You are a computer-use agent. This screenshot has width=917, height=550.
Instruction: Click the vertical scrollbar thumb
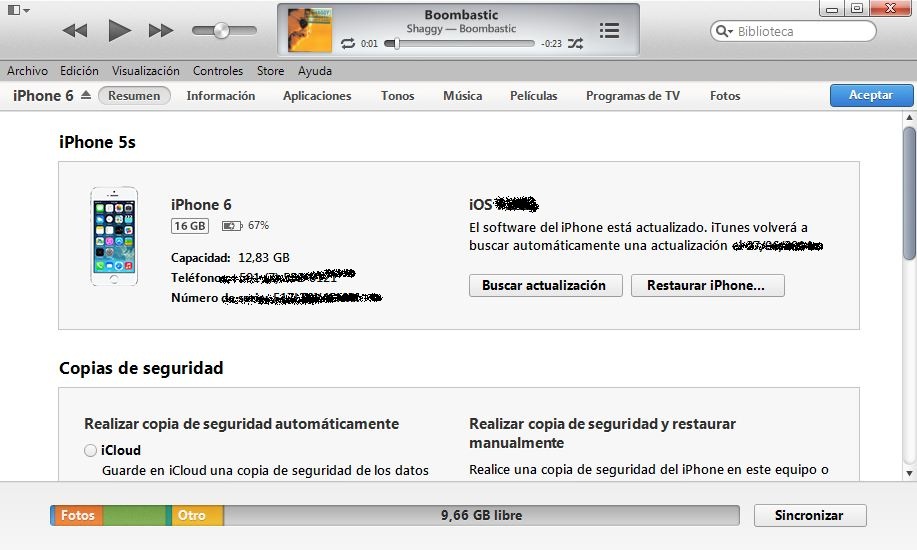(x=909, y=193)
